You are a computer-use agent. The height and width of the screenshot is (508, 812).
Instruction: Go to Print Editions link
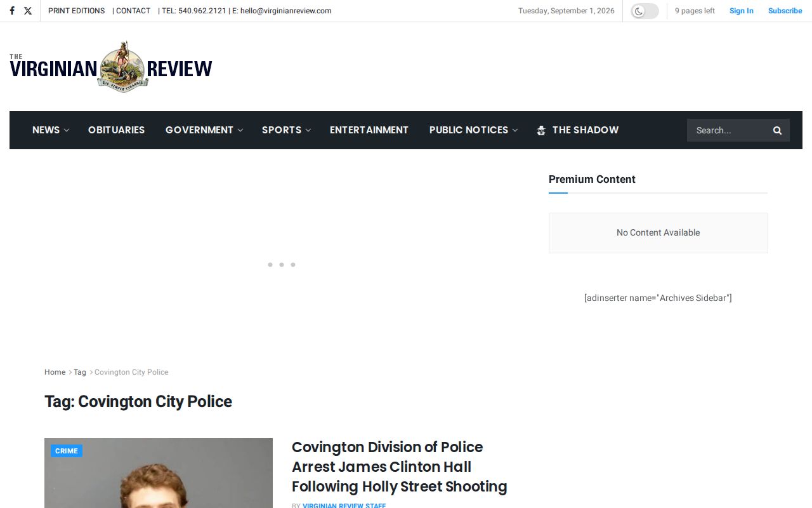point(77,11)
